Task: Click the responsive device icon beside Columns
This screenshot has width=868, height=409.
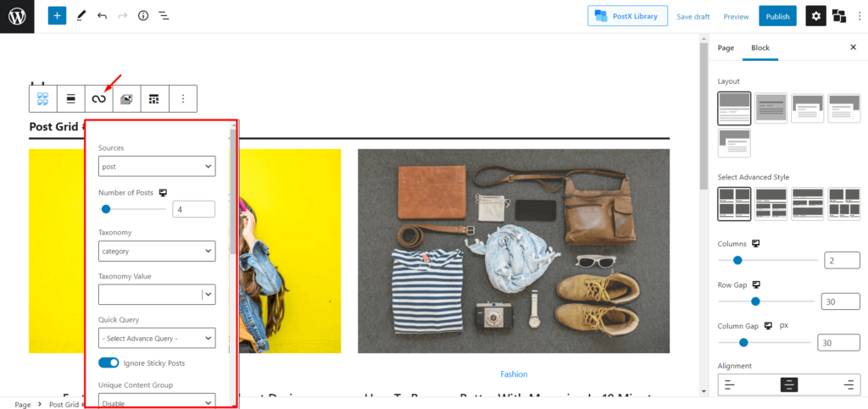Action: [755, 244]
